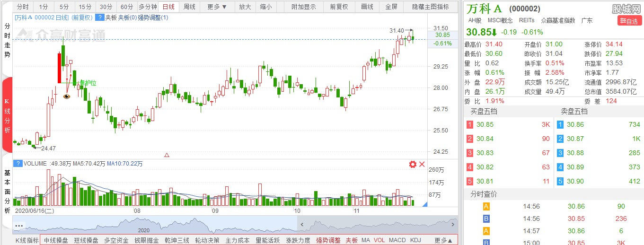Screen dimensions: 644x245
Task: Click the 众赢基准指数 tag
Action: [558, 20]
